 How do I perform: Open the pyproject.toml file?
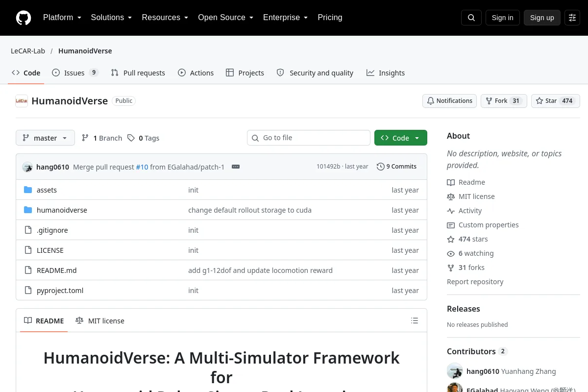tap(60, 291)
